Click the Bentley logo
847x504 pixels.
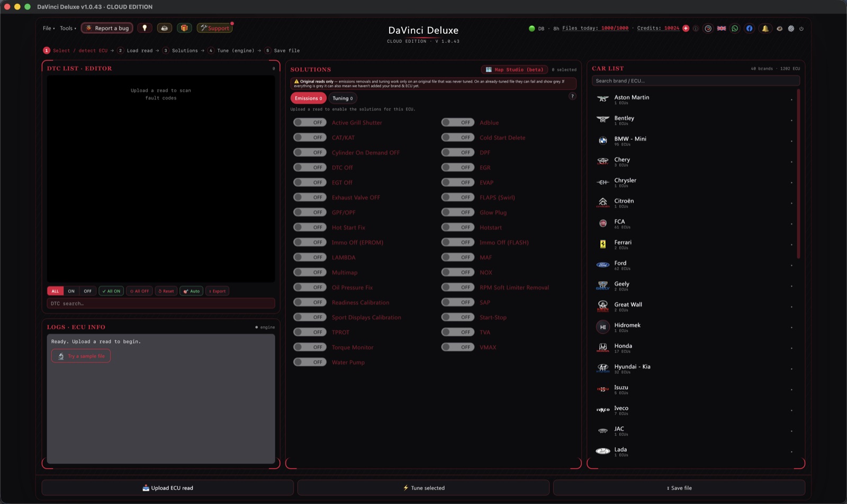[x=602, y=120]
